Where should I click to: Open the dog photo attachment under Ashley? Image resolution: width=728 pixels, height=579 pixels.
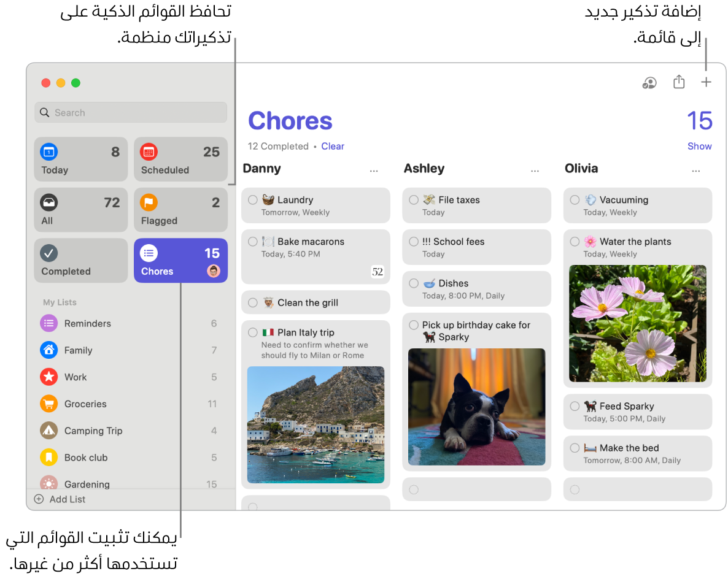pyautogui.click(x=476, y=408)
